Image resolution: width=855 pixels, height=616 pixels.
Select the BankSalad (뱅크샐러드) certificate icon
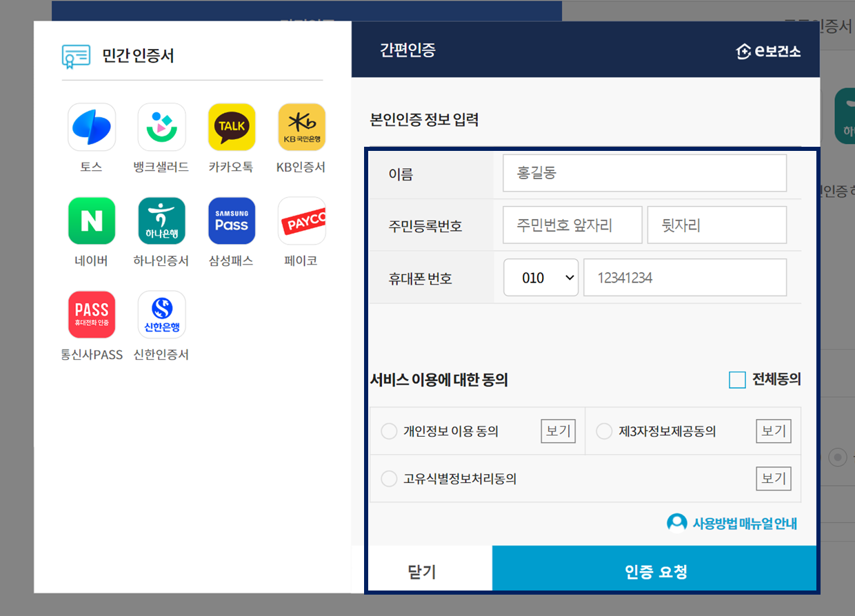click(x=161, y=127)
